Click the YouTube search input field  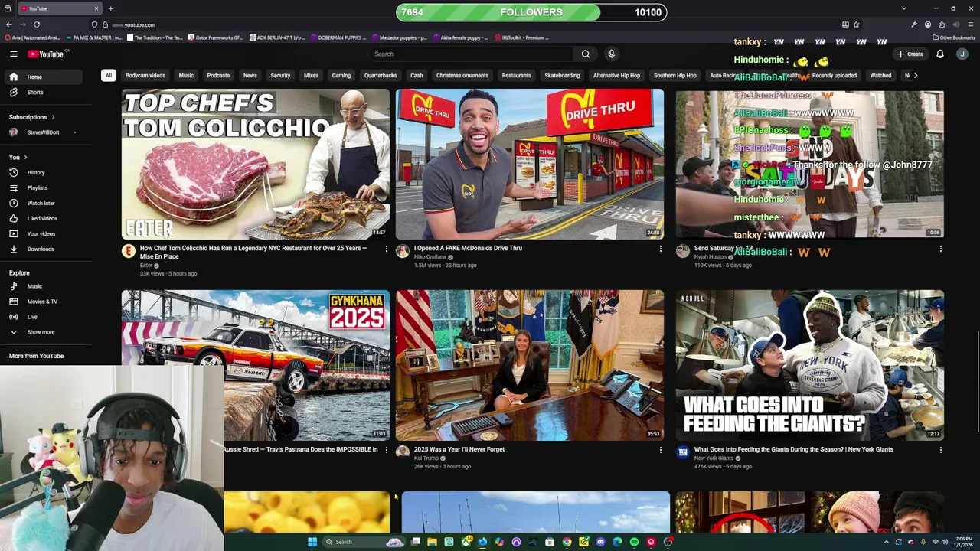coord(471,54)
